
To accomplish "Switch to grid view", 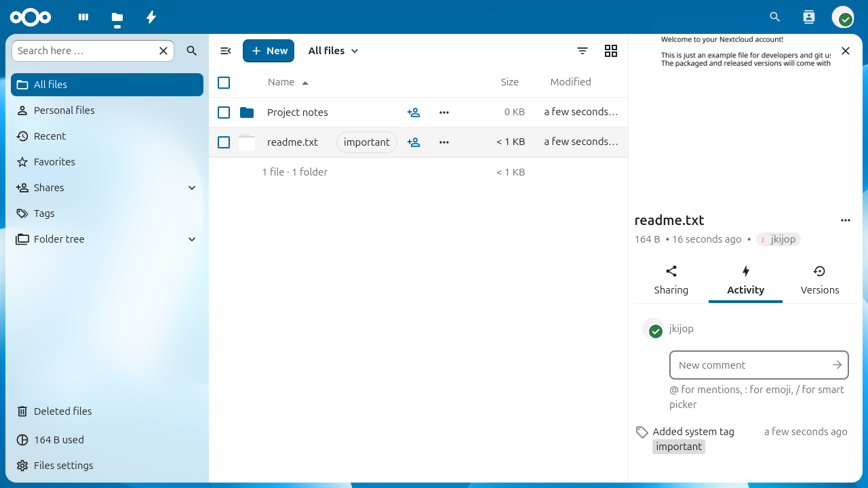I will click(x=610, y=51).
